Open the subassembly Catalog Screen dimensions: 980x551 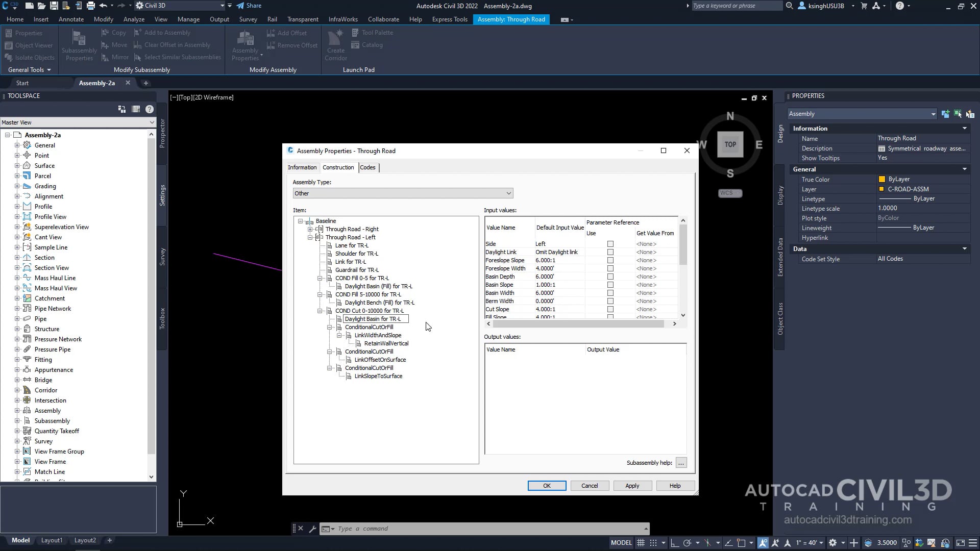click(367, 45)
